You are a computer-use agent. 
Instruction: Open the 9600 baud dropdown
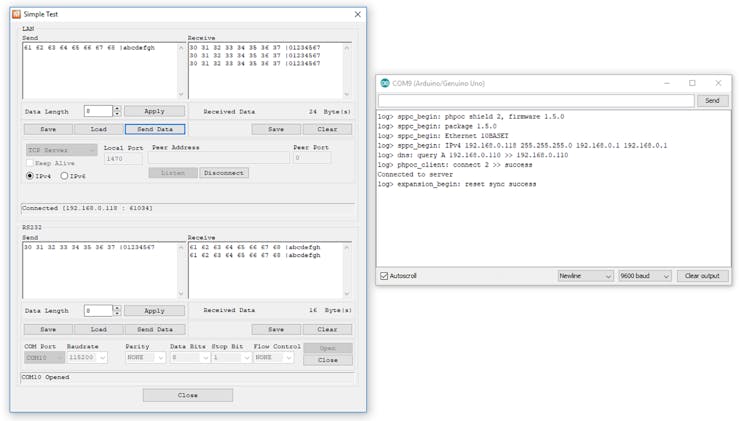tap(644, 276)
